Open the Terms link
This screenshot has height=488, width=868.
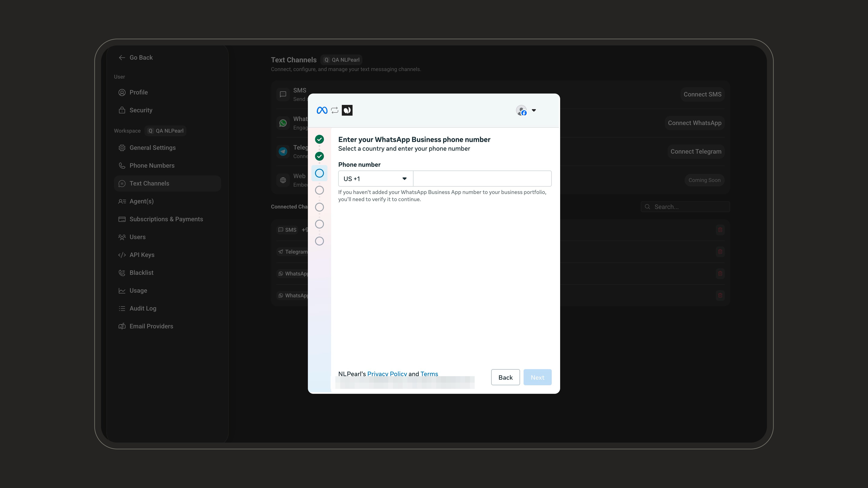429,374
